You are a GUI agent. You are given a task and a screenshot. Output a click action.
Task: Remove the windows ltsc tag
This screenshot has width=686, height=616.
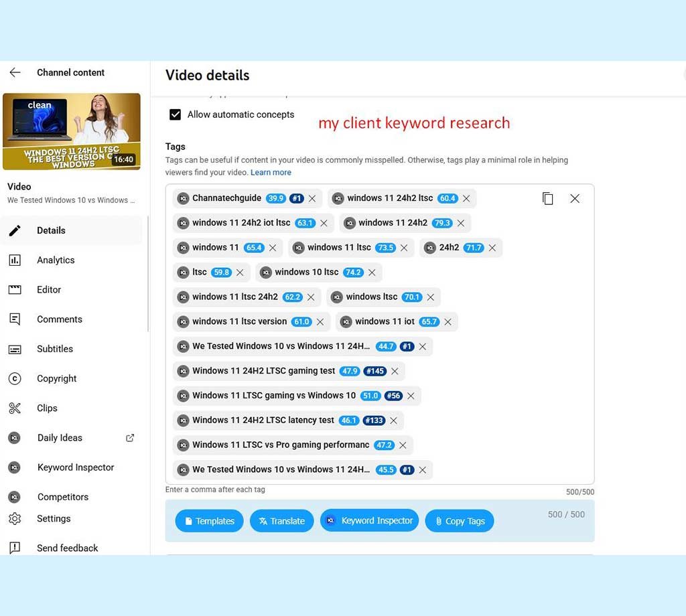[x=431, y=297]
